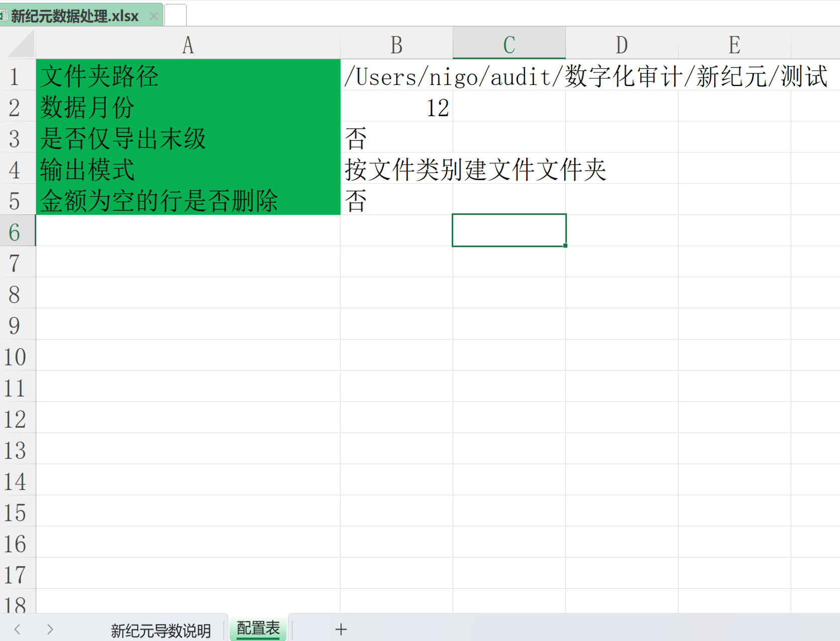840x641 pixels.
Task: Close the 新纪元数据处理.xlsx file tab
Action: [x=153, y=16]
